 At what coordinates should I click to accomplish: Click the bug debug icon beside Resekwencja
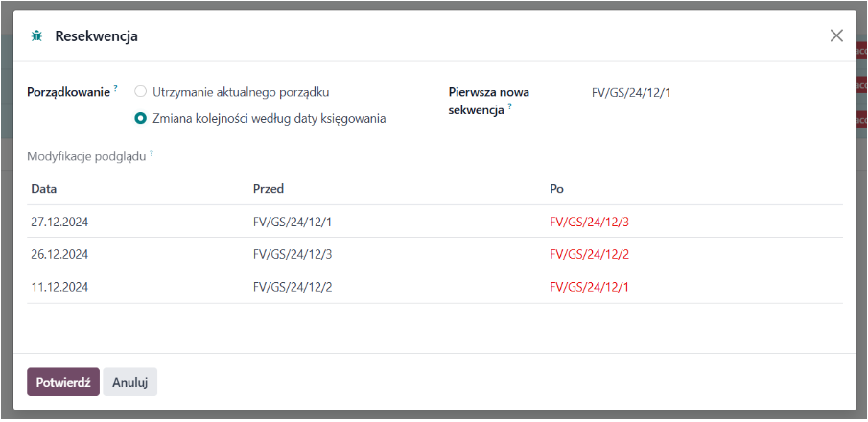(x=36, y=36)
